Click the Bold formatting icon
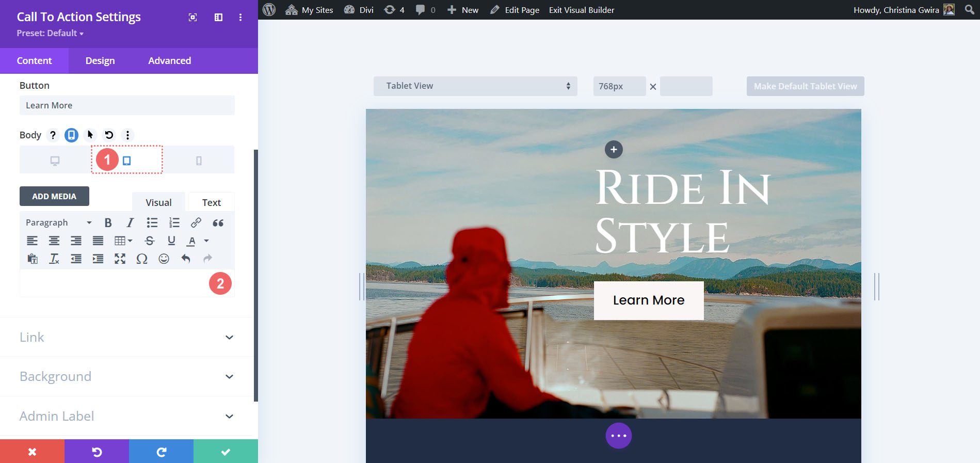980x463 pixels. point(108,223)
